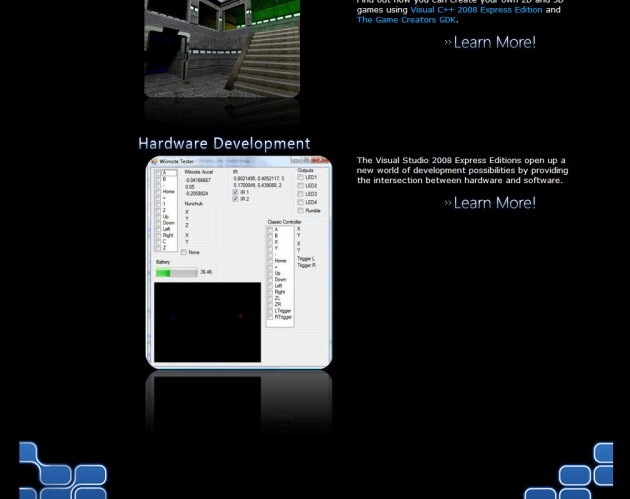Click the green Battery progress bar
Screen dimensions: 630x499
177,273
